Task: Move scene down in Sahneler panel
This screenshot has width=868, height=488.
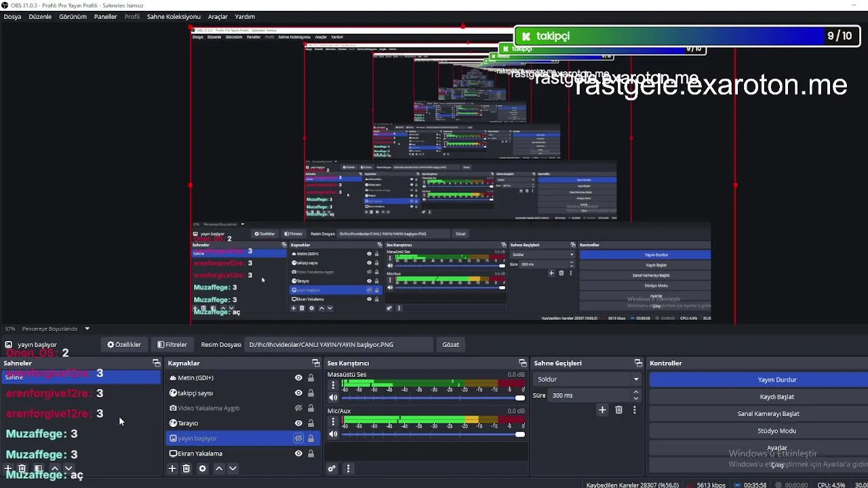Action: point(68,468)
